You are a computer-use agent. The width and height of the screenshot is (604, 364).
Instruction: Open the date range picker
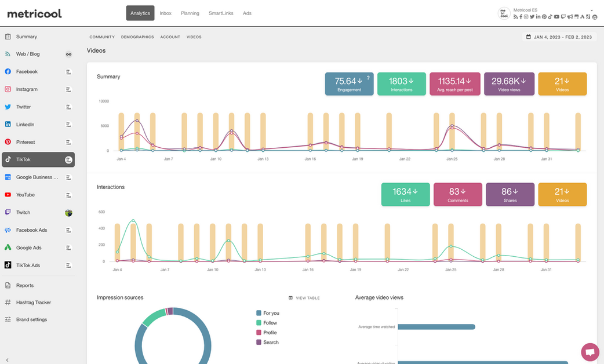tap(559, 37)
